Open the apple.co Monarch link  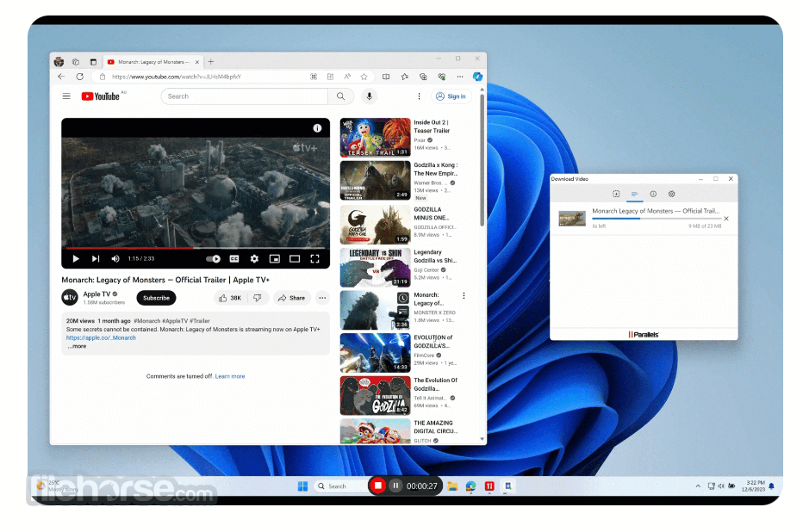101,337
